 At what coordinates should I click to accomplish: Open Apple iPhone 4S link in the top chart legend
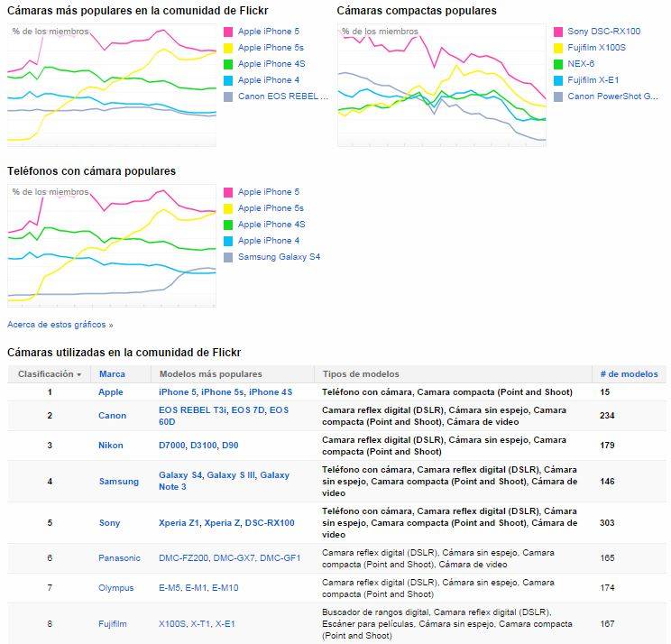point(271,64)
